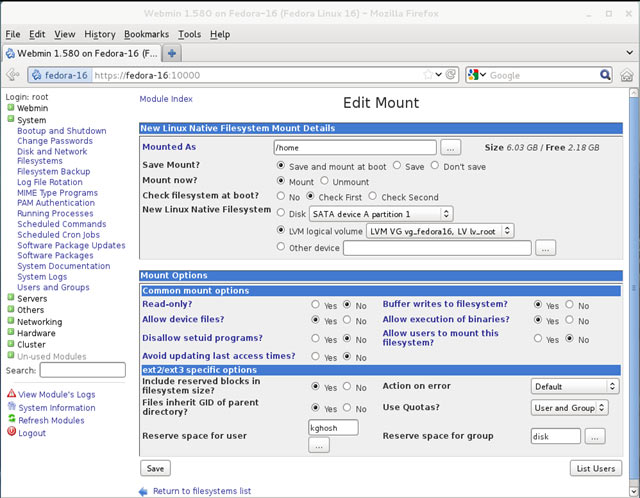Image resolution: width=640 pixels, height=498 pixels.
Task: Open the list all tabs dropdown arrow
Action: 629,53
